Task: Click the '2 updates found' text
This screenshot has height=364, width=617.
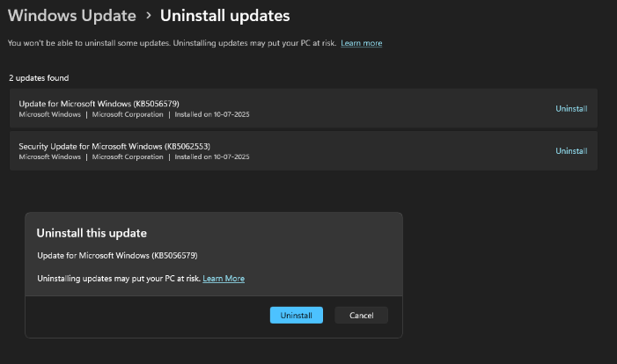Action: 39,78
